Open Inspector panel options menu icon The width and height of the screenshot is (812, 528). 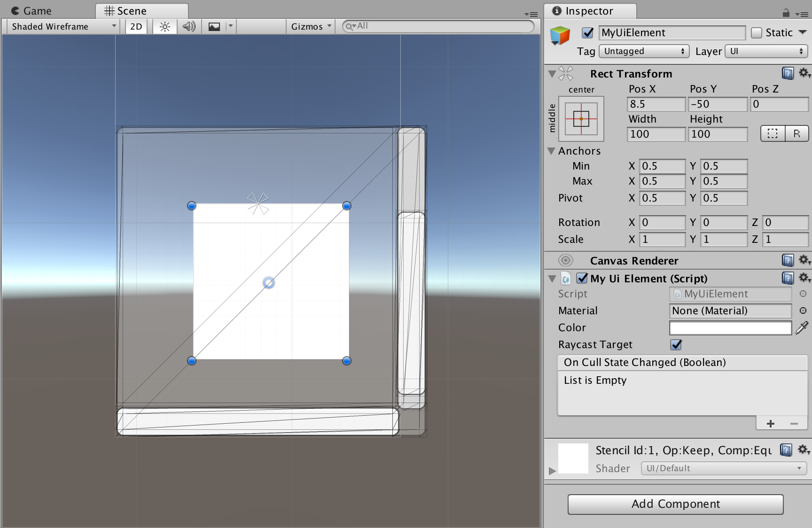point(802,14)
